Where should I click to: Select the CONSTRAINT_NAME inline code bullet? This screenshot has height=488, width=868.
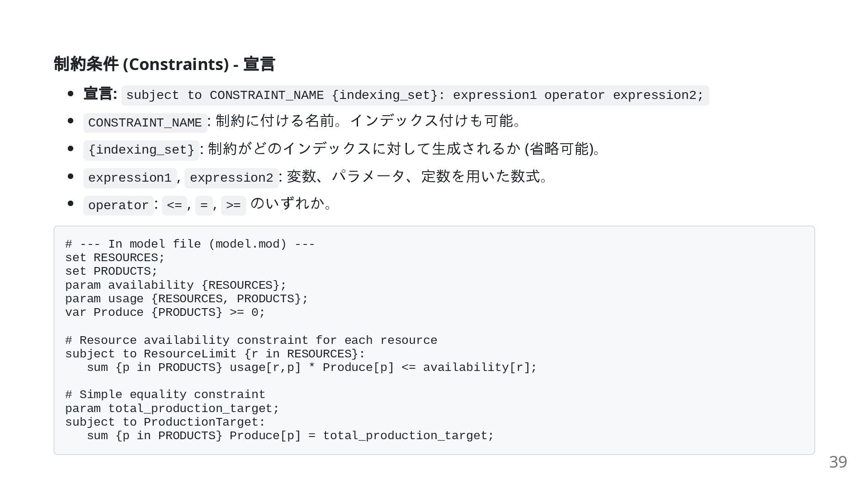tap(145, 123)
